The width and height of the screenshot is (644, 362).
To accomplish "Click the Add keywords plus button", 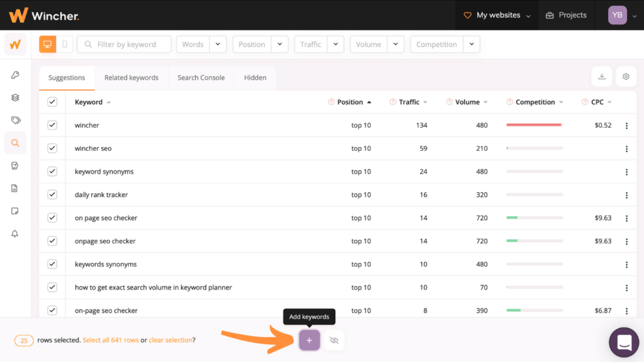I will click(309, 340).
